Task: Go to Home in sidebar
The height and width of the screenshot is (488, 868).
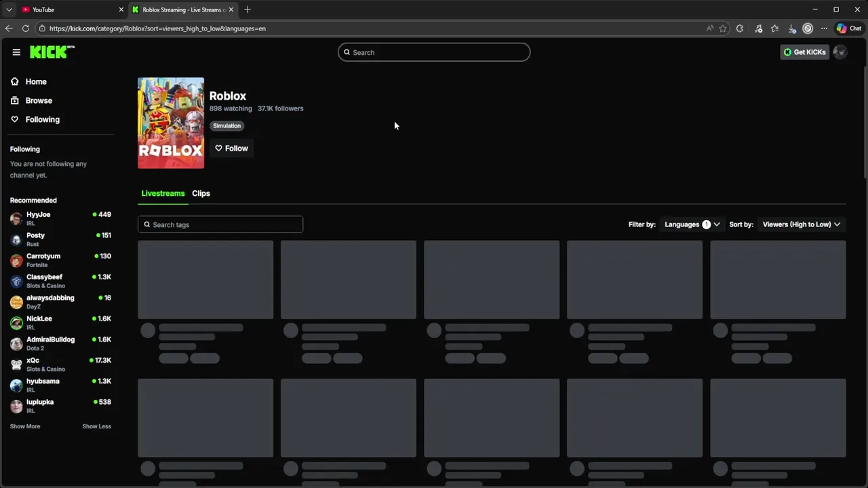Action: tap(36, 81)
